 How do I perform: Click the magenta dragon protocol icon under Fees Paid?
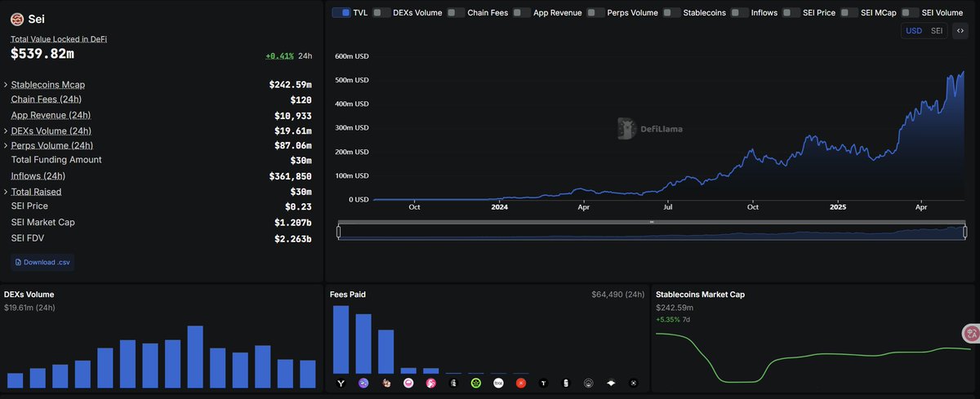(x=431, y=383)
